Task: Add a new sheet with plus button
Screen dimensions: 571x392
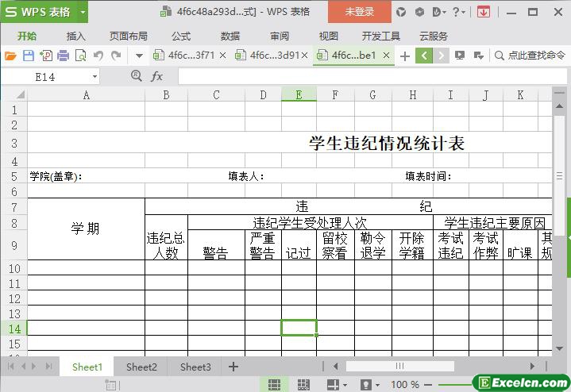Action: click(x=233, y=367)
